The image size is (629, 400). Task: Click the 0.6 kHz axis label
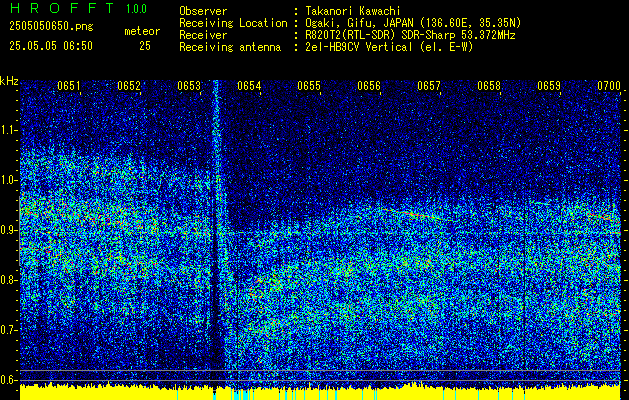point(8,380)
